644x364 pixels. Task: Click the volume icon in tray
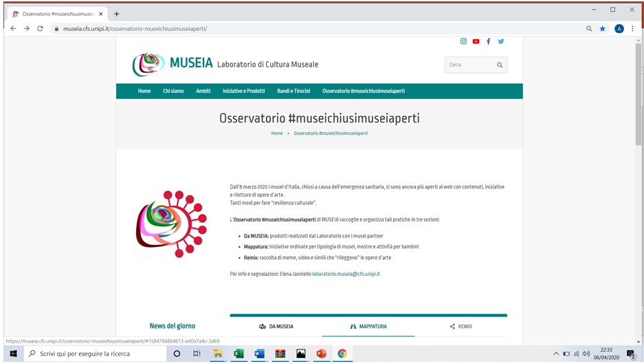pyautogui.click(x=586, y=354)
